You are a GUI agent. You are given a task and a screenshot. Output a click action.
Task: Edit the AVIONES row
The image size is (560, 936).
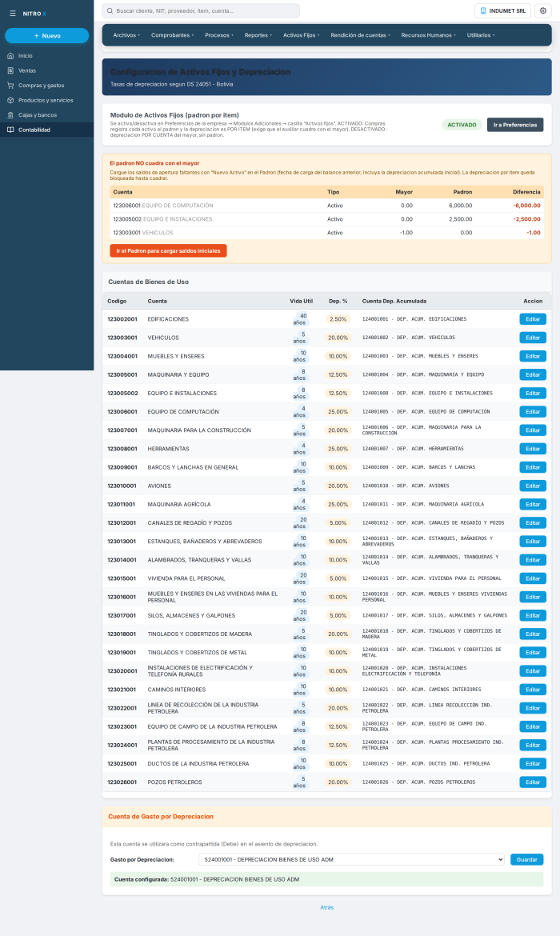click(533, 486)
